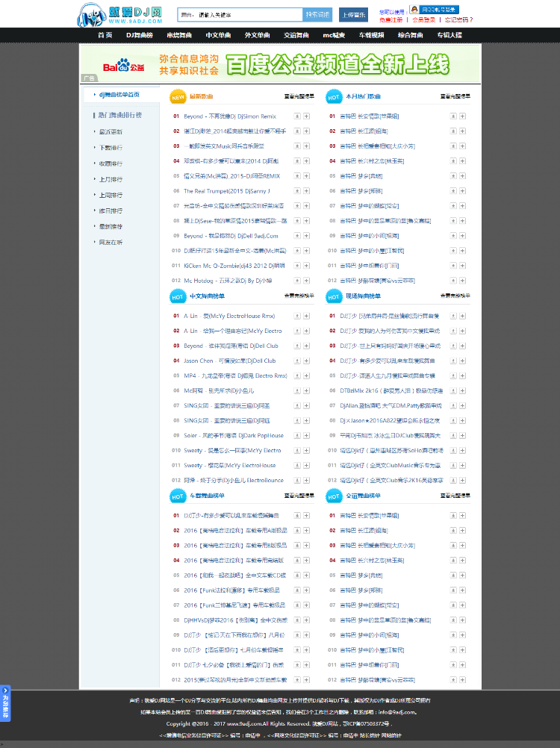Plus icon for 'Beyond' DjDell 9adj.Com row
Screen dimensions: 560x748
[x=306, y=236]
